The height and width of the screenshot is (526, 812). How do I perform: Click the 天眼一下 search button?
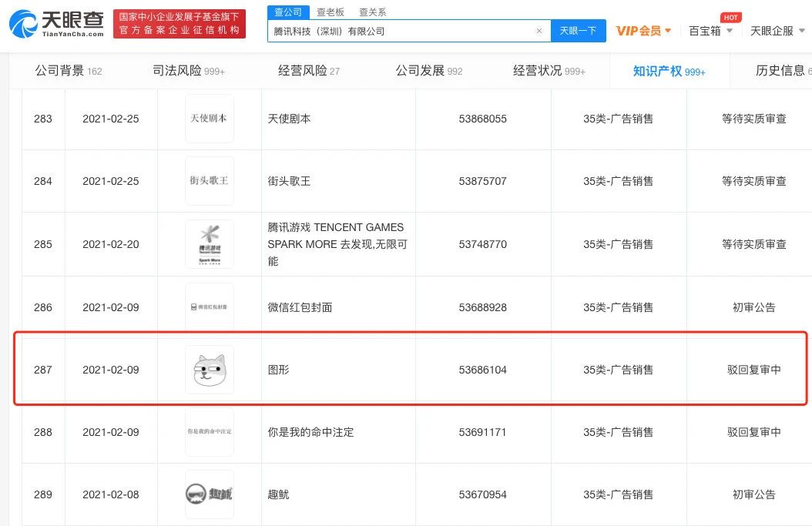[x=578, y=31]
